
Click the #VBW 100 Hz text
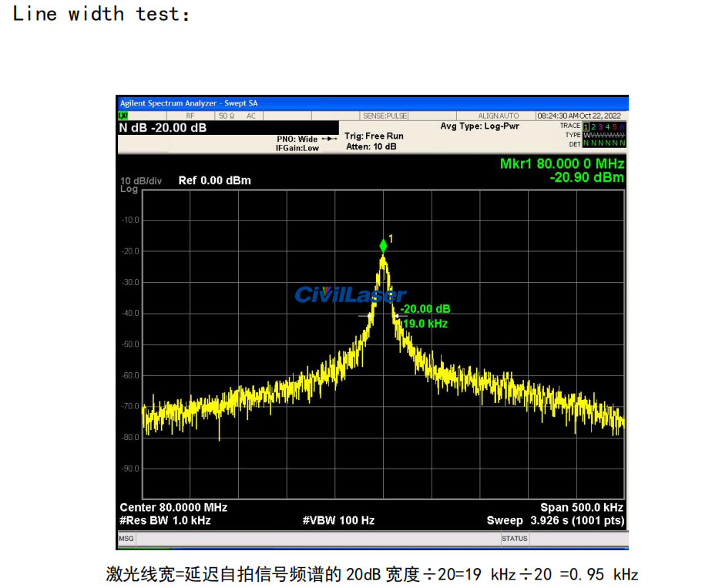(x=338, y=520)
